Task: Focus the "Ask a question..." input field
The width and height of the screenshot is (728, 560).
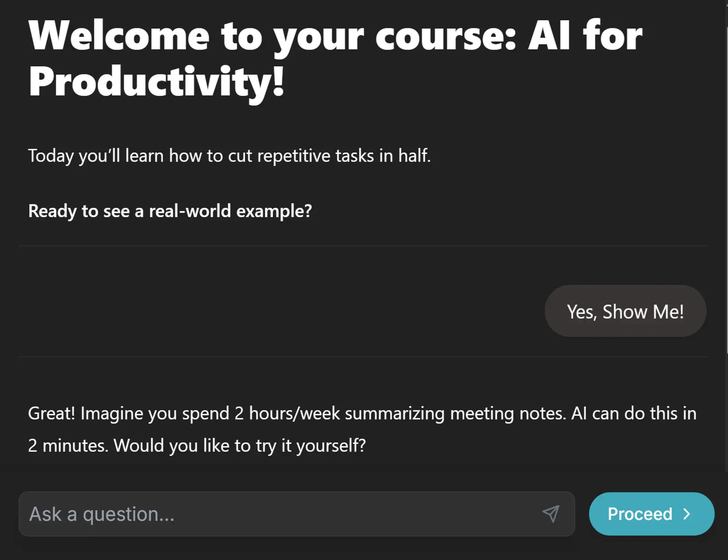Action: pos(276,514)
